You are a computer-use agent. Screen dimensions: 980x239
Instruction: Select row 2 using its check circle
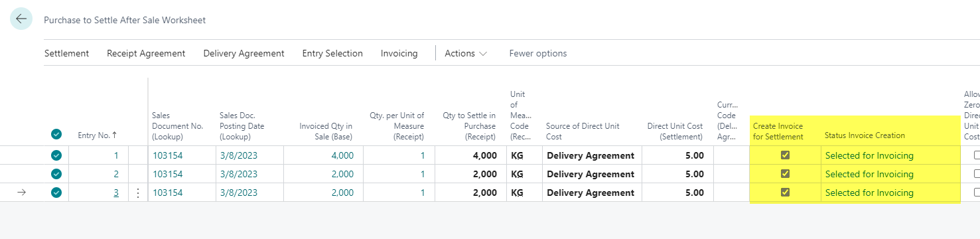tap(56, 174)
